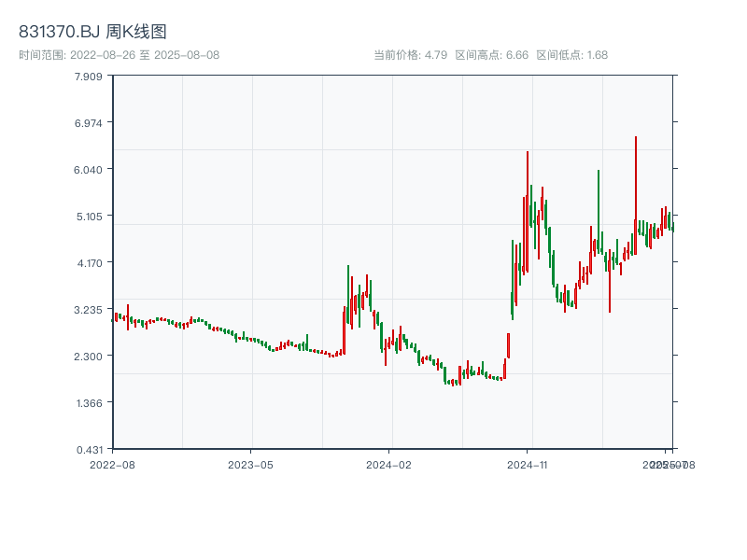Click x-axis label 2023-05
The width and height of the screenshot is (747, 560).
[250, 465]
